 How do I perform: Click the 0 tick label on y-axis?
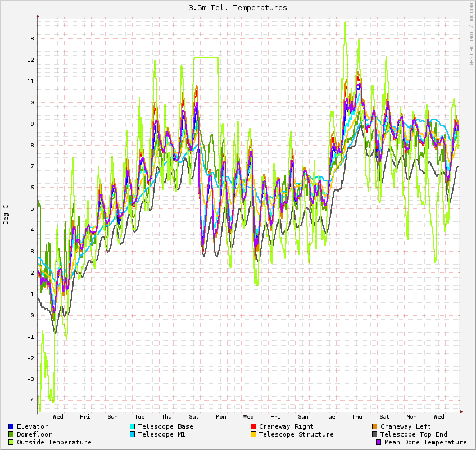pos(33,315)
